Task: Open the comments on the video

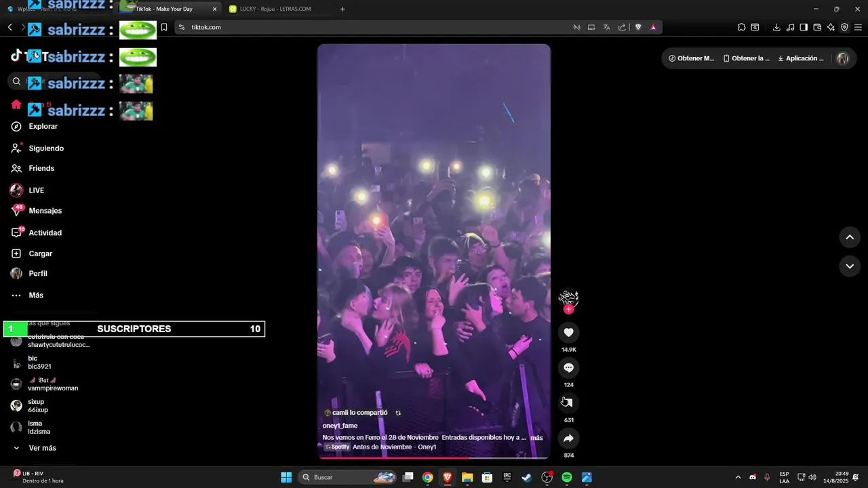Action: (x=568, y=367)
